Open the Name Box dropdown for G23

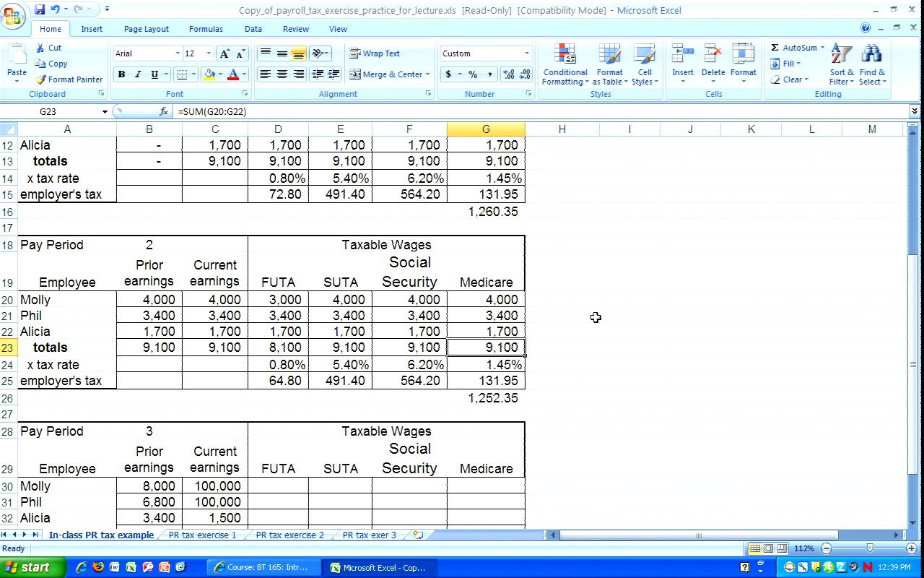tap(105, 112)
